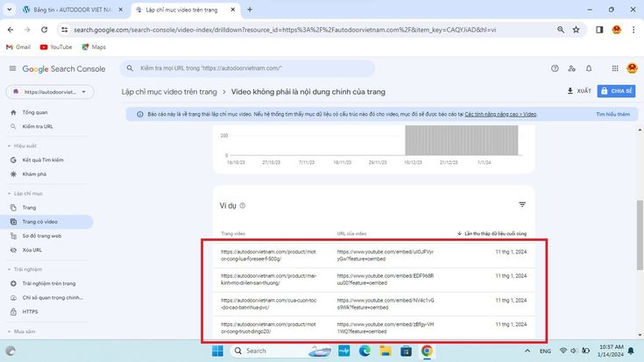The width and height of the screenshot is (644, 362).
Task: Click the Windows taskbar Search box
Action: [x=280, y=351]
